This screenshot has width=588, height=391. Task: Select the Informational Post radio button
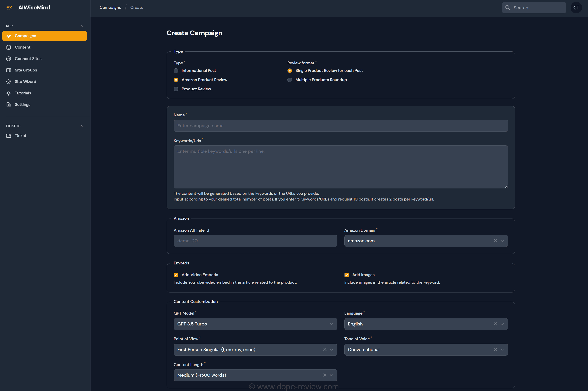point(176,71)
